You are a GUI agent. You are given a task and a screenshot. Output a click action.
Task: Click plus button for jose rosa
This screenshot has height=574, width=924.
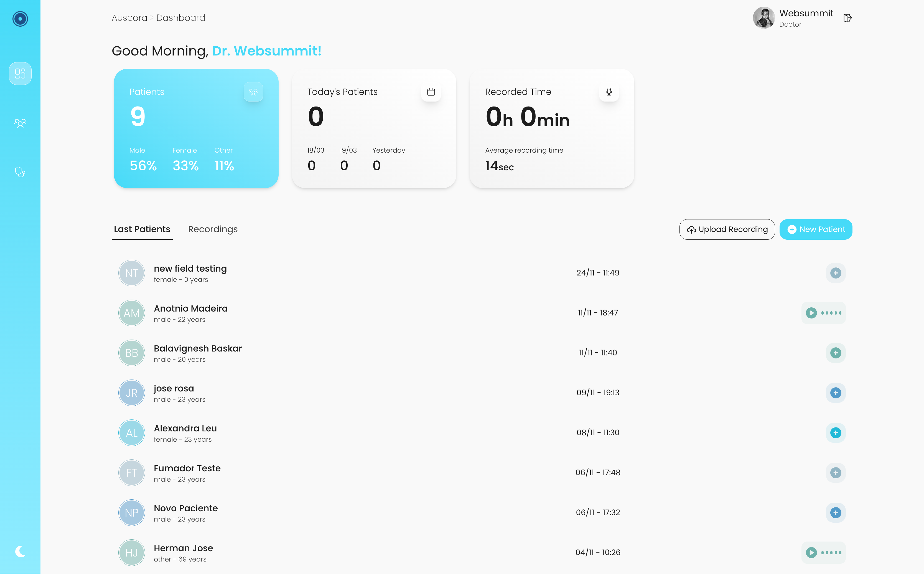pyautogui.click(x=835, y=393)
